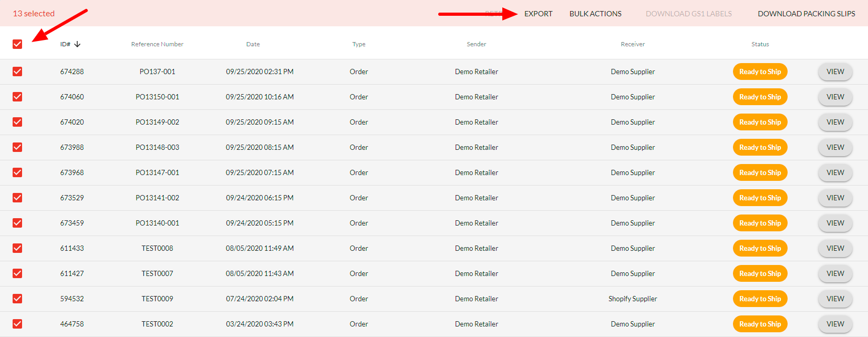Click the Date column header
Viewport: 868px width, 337px height.
point(253,44)
